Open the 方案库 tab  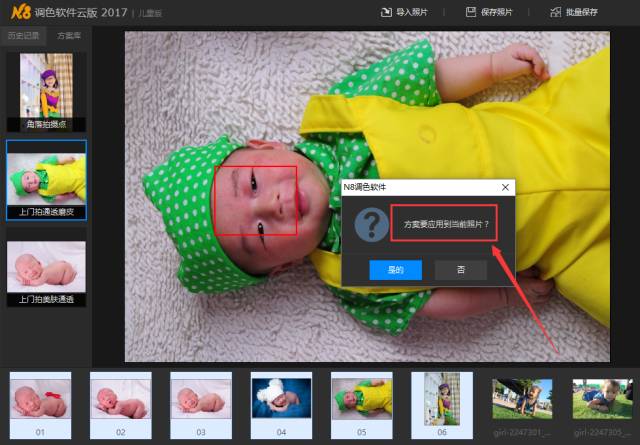tap(70, 35)
